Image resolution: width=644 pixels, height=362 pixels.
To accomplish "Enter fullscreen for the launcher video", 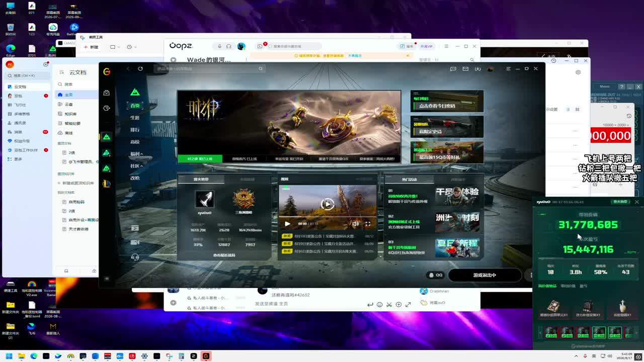I will click(x=368, y=224).
